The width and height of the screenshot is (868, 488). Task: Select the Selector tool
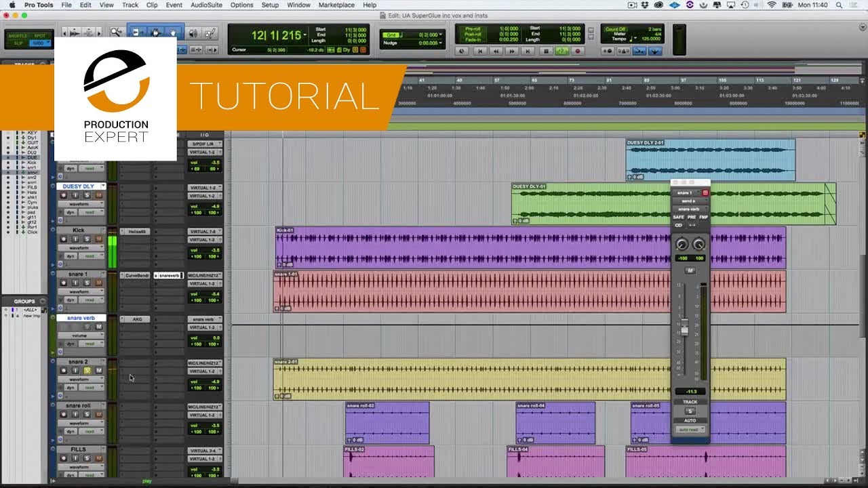click(155, 33)
